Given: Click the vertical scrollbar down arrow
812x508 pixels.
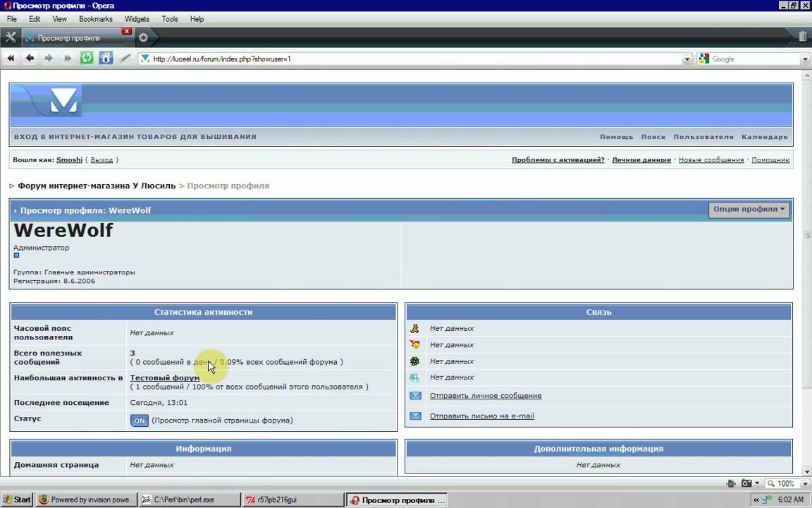Looking at the screenshot, I should 807,472.
